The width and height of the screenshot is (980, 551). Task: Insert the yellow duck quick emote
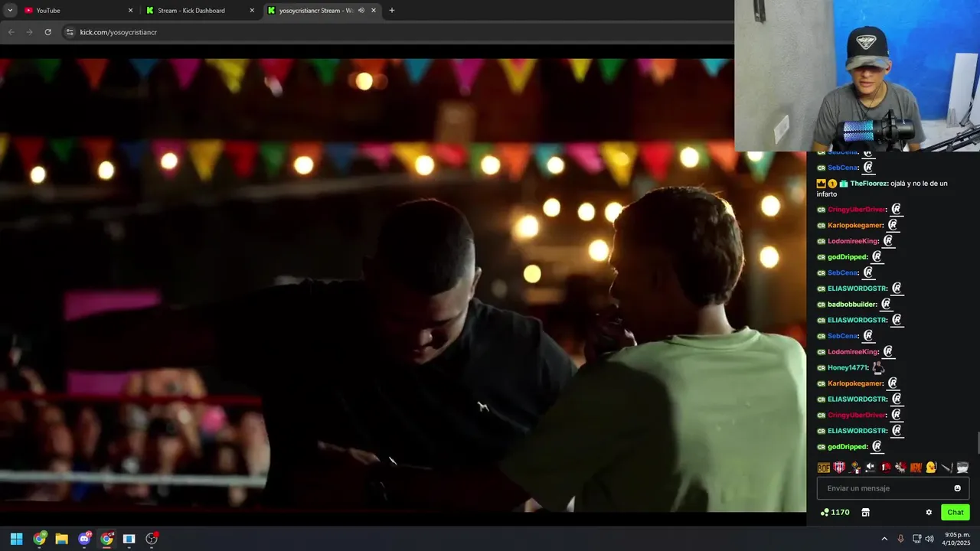[x=932, y=468]
